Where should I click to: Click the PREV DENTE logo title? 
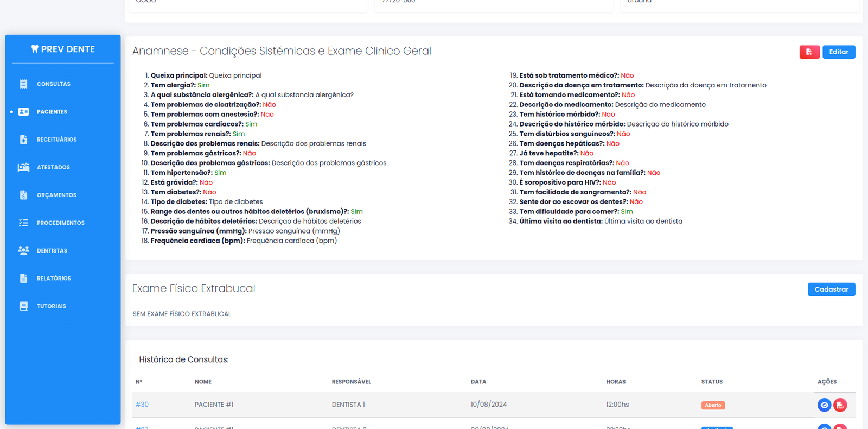(x=63, y=49)
